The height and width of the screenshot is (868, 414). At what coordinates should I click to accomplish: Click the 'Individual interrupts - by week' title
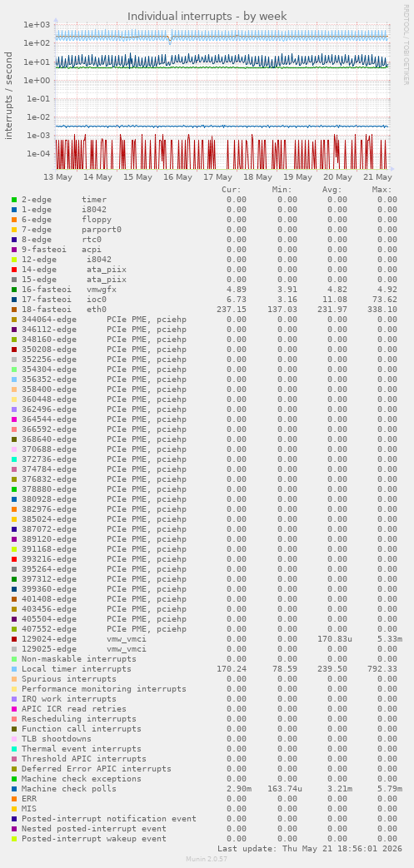point(207,16)
